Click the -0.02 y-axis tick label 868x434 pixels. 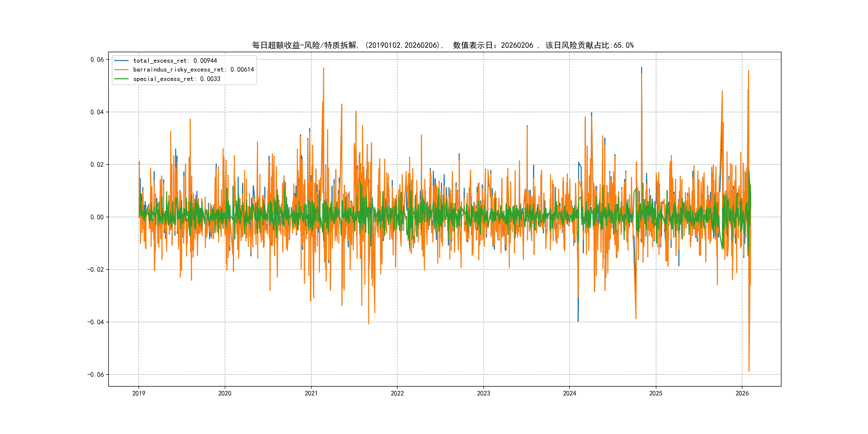(95, 270)
